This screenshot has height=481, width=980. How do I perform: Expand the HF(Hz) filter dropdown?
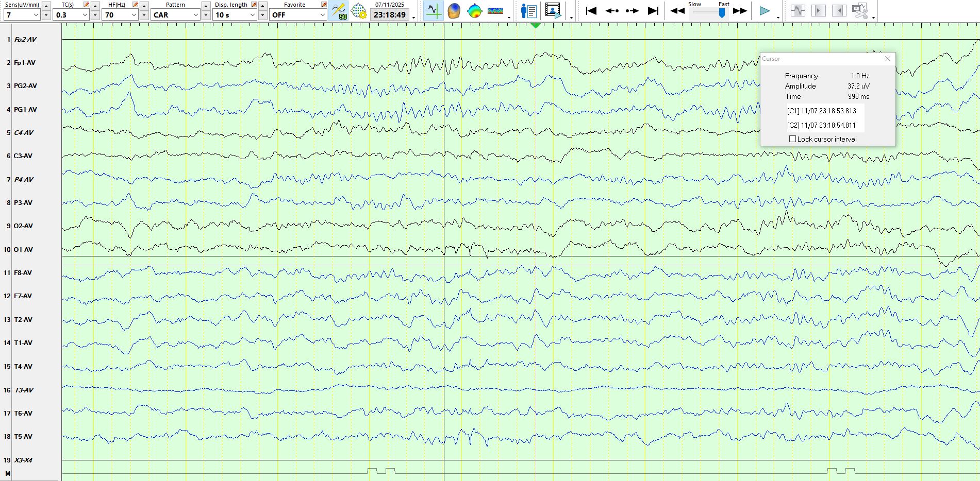[x=134, y=15]
